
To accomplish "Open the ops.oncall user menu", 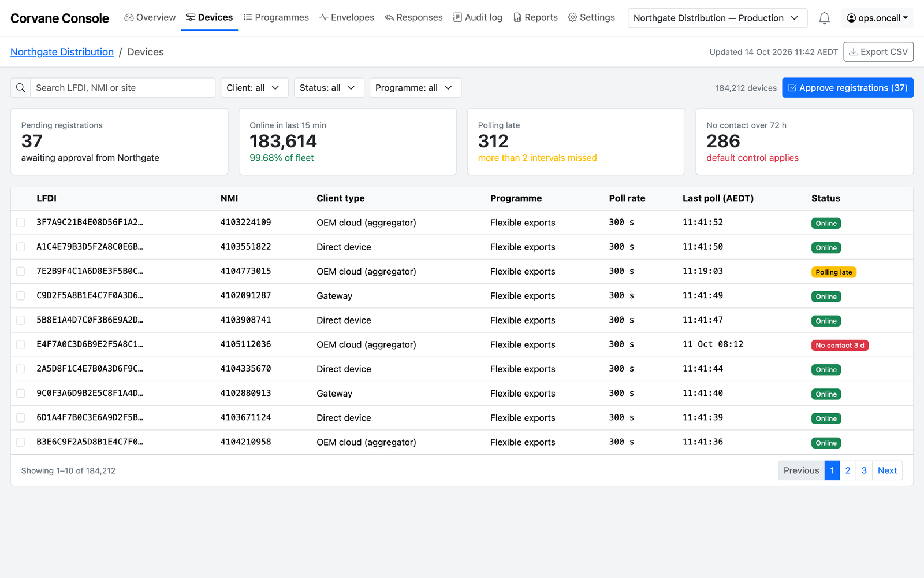I will tap(877, 18).
